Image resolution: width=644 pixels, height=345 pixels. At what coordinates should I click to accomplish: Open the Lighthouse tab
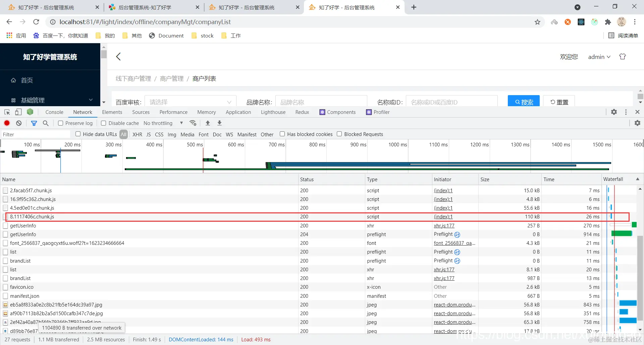pyautogui.click(x=273, y=112)
